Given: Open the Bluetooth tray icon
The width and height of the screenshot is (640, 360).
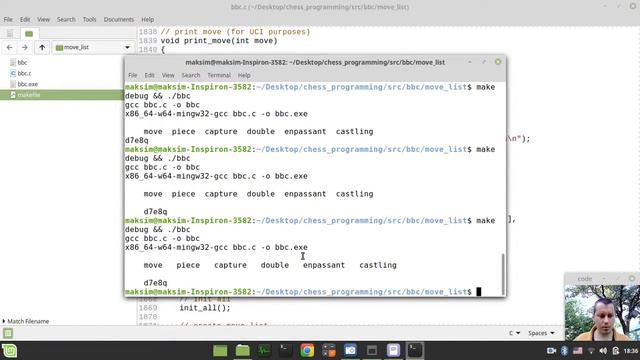Looking at the screenshot, I should [564, 351].
